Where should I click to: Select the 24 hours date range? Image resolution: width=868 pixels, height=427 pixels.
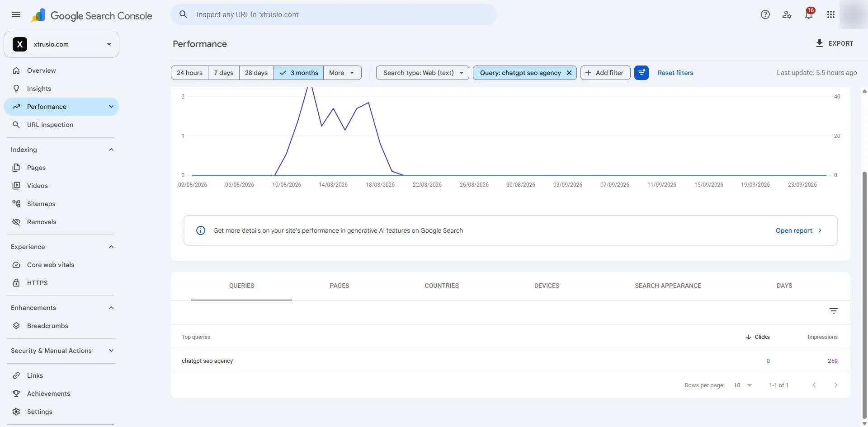pyautogui.click(x=189, y=73)
